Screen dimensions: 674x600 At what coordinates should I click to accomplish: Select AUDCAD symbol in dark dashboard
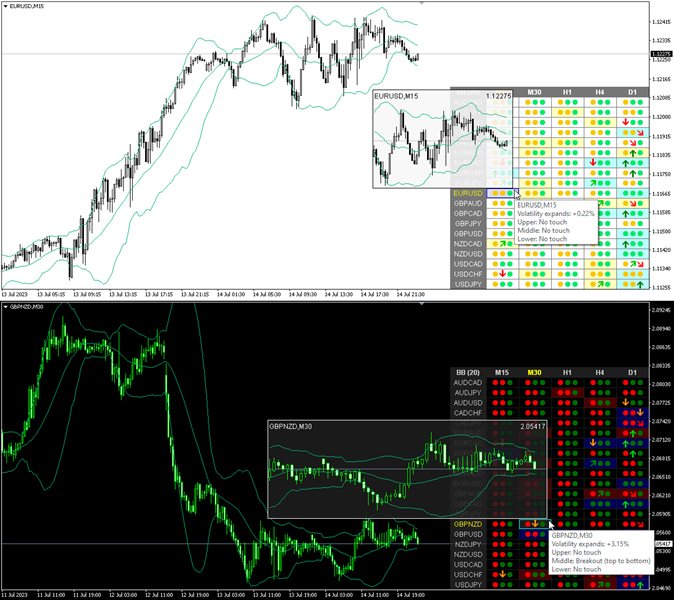[468, 383]
